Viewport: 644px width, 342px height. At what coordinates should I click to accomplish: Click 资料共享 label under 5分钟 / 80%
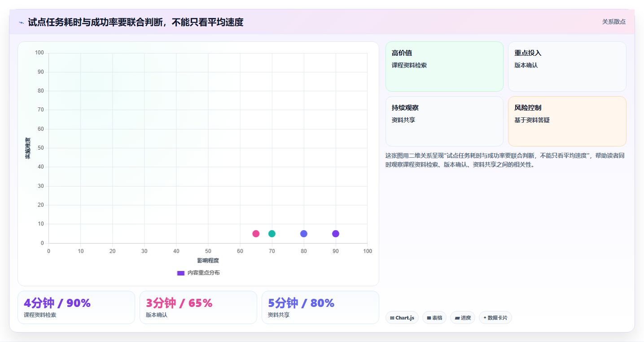coord(279,315)
